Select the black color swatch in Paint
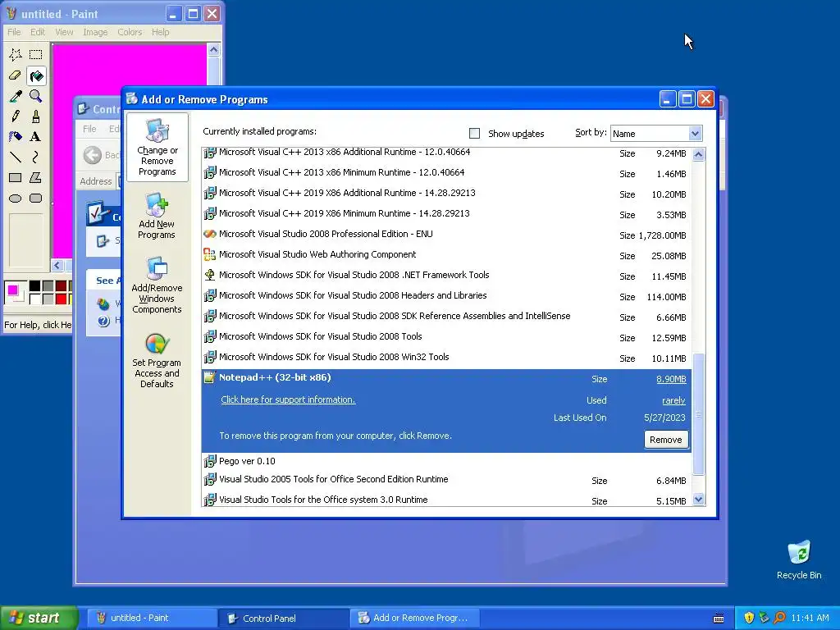This screenshot has width=840, height=630. click(34, 286)
